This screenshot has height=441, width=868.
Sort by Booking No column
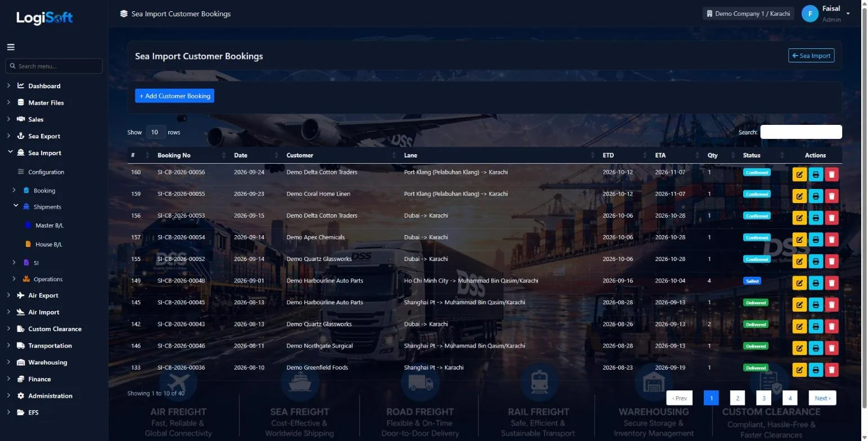(191, 155)
